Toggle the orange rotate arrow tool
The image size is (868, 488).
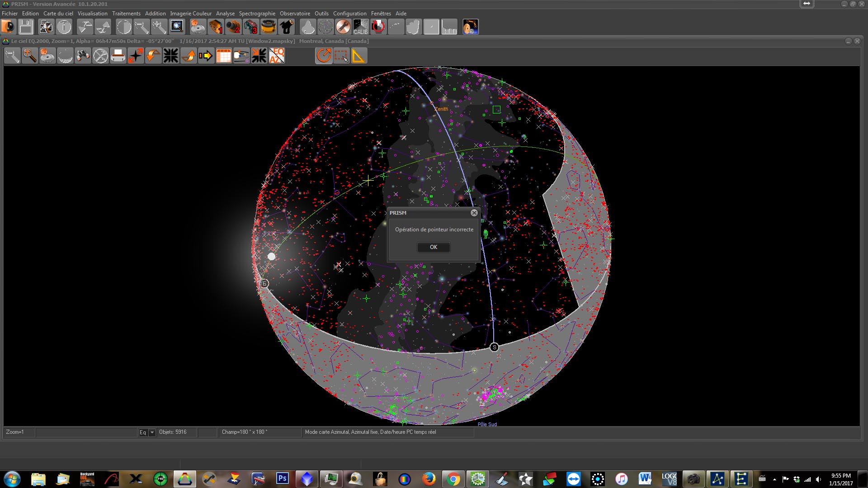(x=324, y=56)
